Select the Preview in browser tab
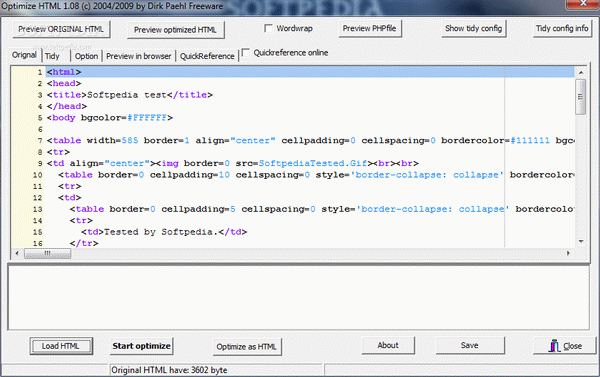 tap(139, 56)
